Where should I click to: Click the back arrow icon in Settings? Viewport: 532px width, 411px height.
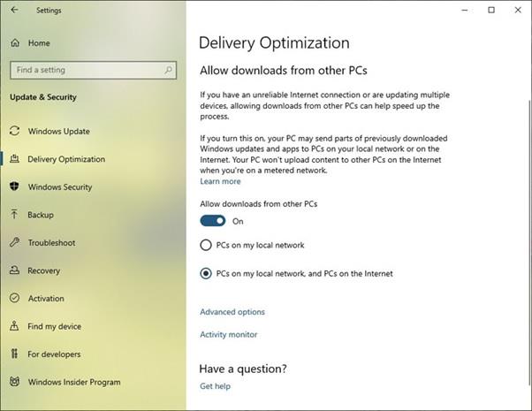(13, 11)
